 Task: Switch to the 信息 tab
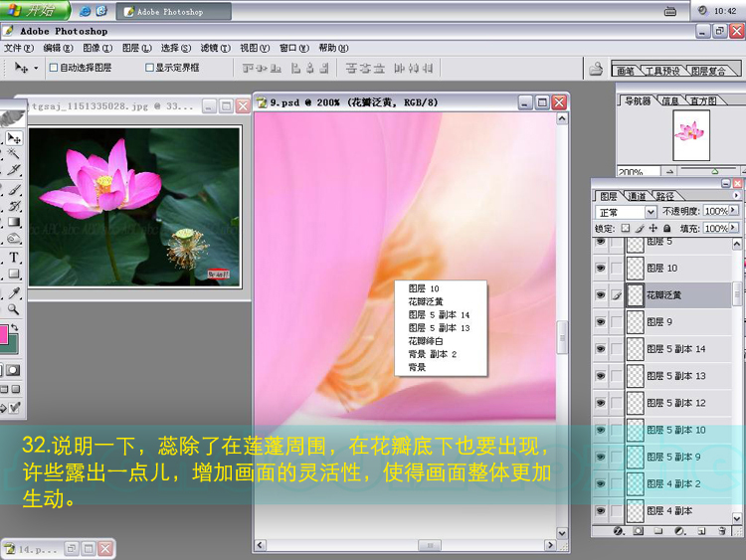(669, 100)
